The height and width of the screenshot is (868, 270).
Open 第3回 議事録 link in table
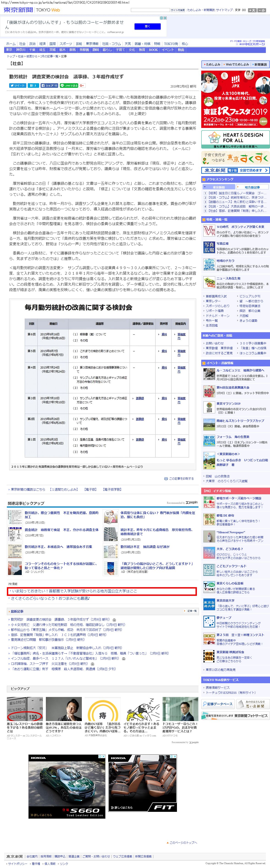point(140,398)
